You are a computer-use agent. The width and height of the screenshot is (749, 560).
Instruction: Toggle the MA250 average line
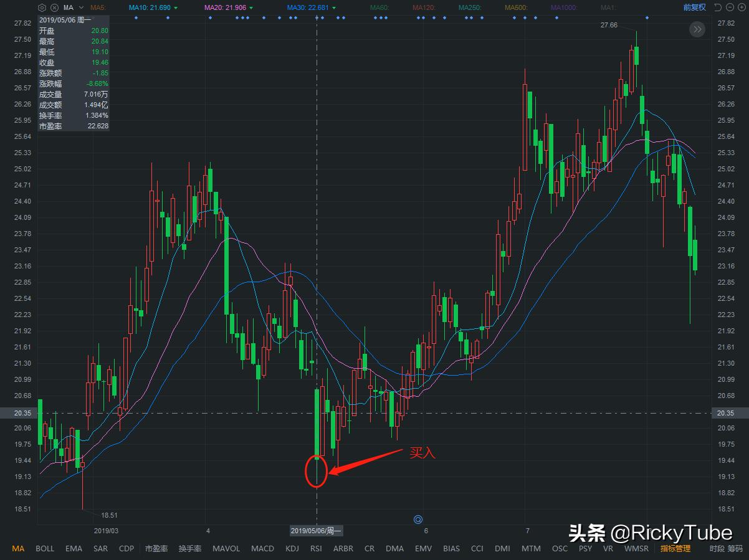[x=470, y=7]
